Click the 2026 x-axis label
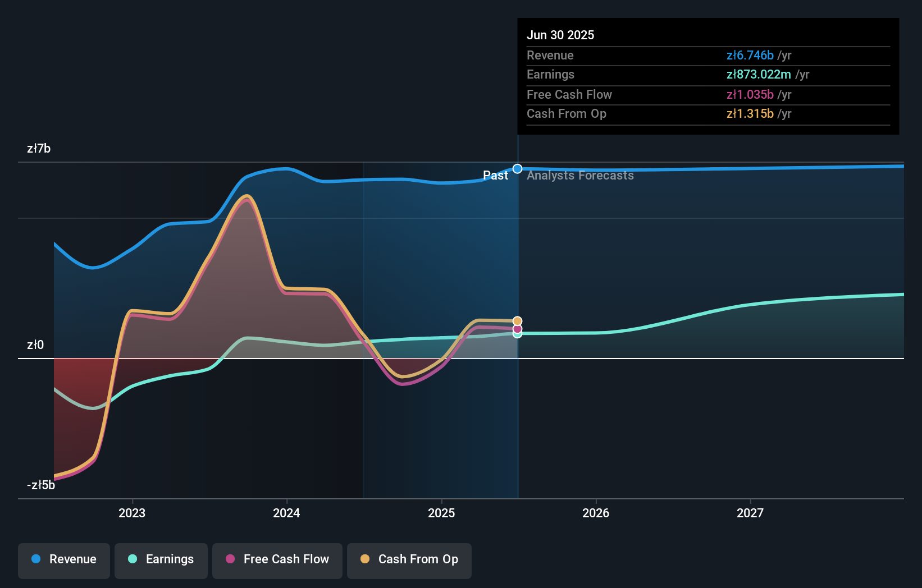The width and height of the screenshot is (922, 588). 596,513
